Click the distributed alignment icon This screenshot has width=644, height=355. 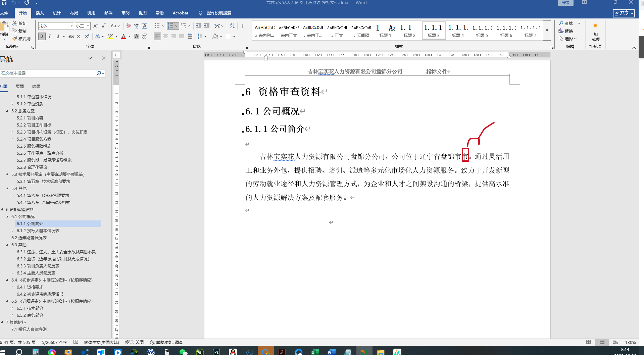coord(190,36)
